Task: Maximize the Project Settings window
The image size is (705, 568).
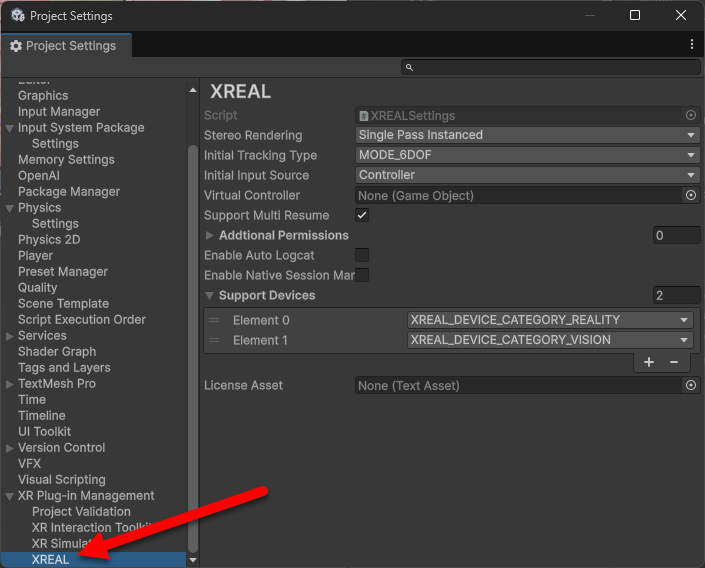Action: 634,15
